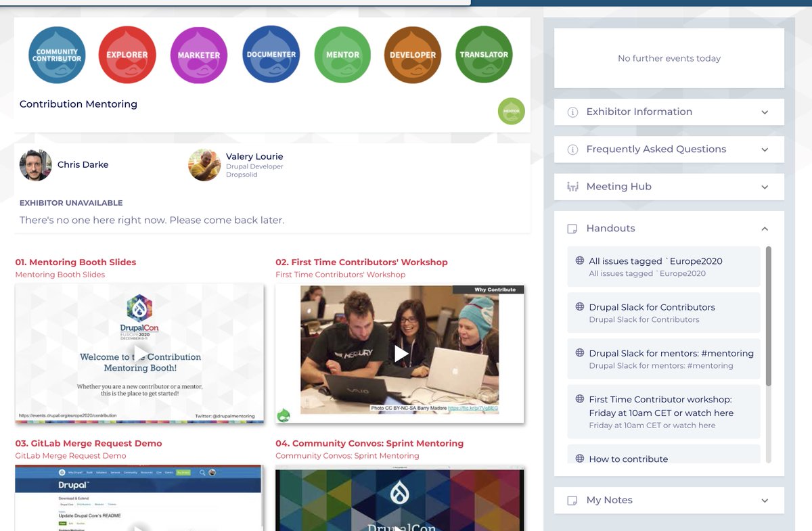The width and height of the screenshot is (812, 531).
Task: Click the Handouts note icon
Action: 572,229
